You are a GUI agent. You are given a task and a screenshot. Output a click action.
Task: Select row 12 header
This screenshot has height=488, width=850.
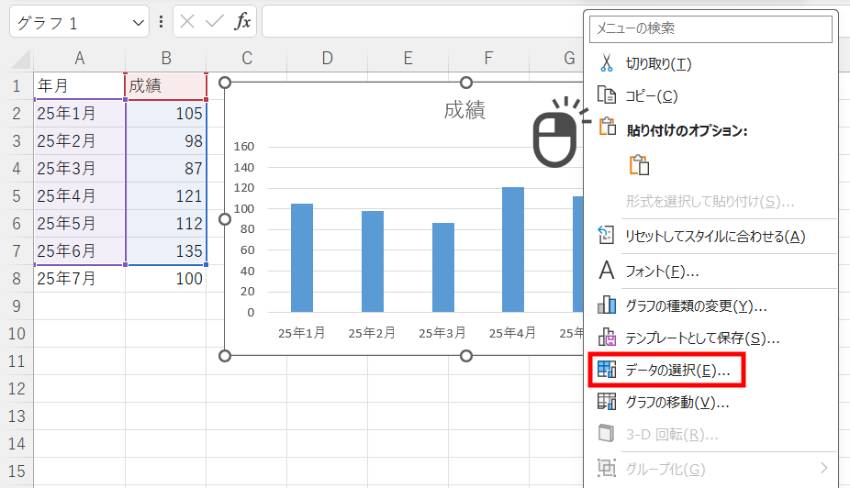[x=17, y=388]
